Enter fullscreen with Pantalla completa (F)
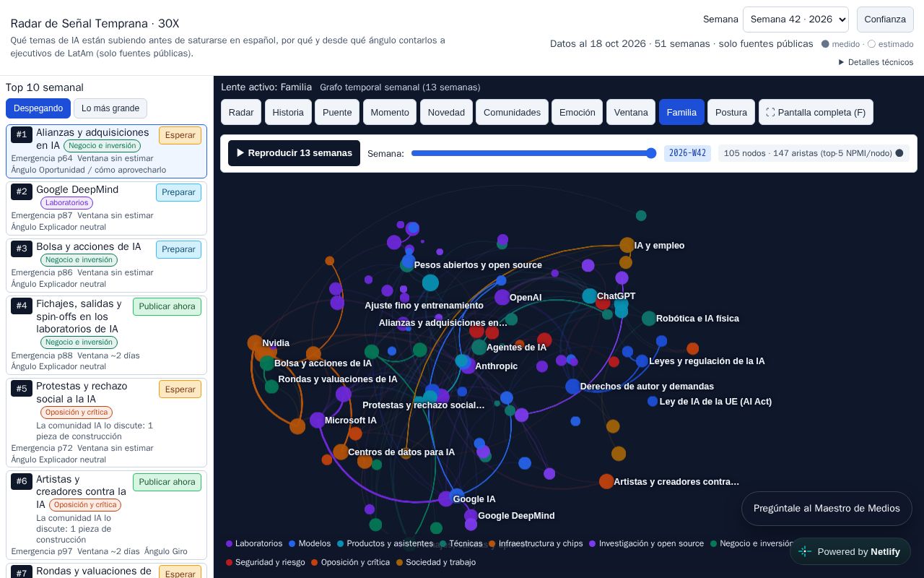 [x=816, y=112]
